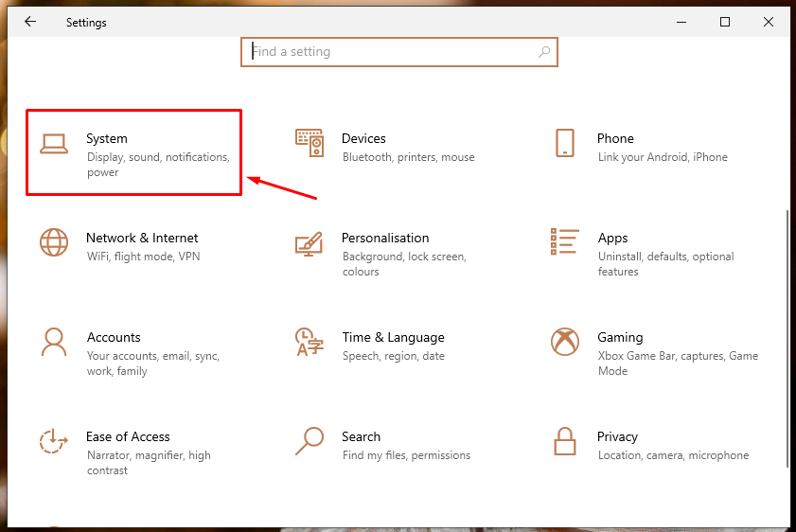Image resolution: width=796 pixels, height=532 pixels.
Task: Click 'Link your Android, iPhone' description
Action: pos(663,157)
